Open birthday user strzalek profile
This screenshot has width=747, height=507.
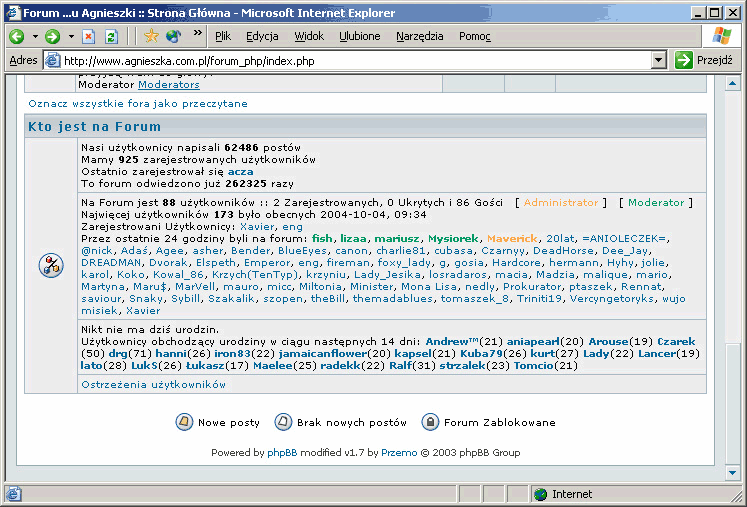coord(462,365)
